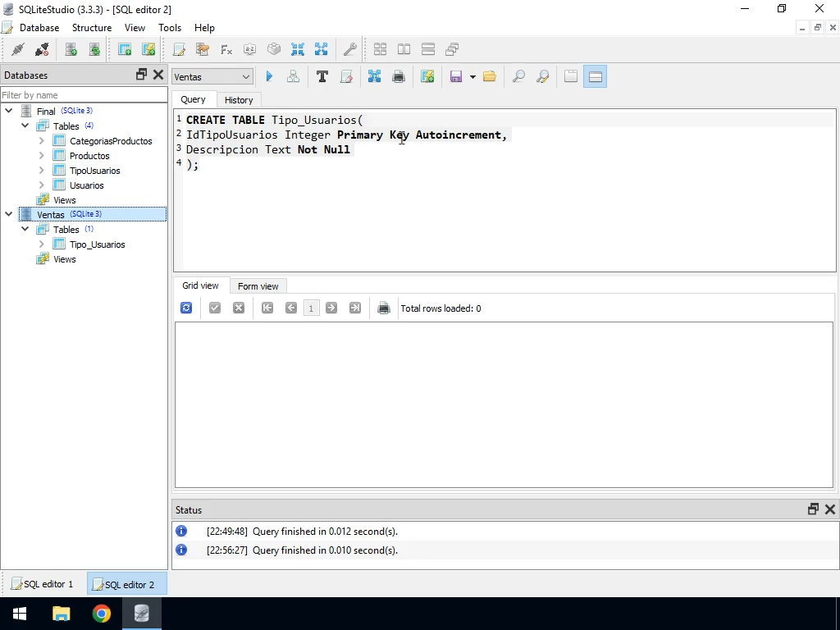
Task: Open the save options dropdown arrow
Action: 472,76
